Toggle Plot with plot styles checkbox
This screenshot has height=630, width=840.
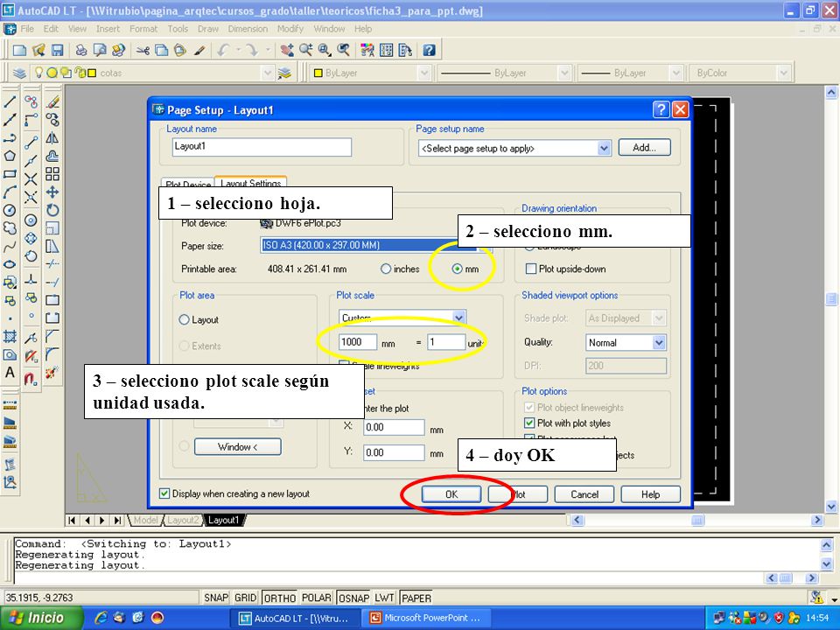529,423
